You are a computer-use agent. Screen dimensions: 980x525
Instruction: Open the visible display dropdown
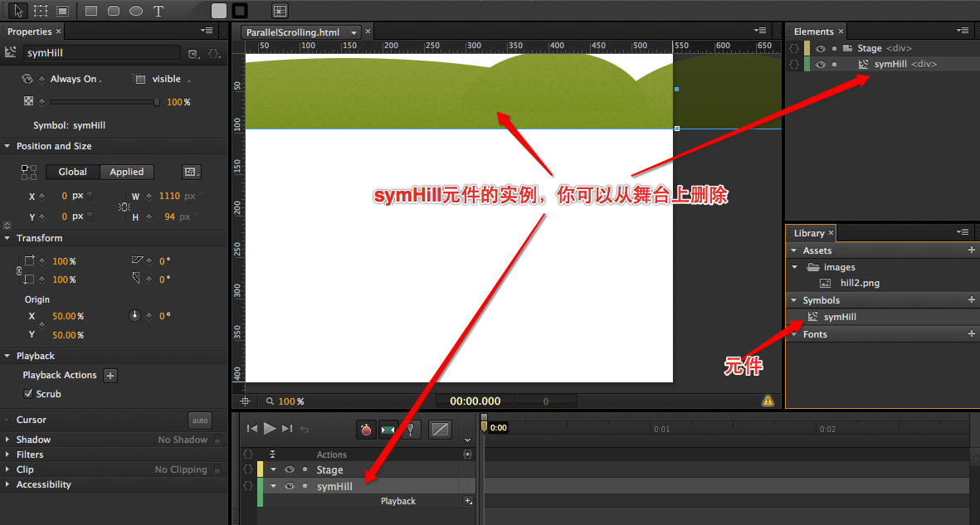(x=166, y=80)
